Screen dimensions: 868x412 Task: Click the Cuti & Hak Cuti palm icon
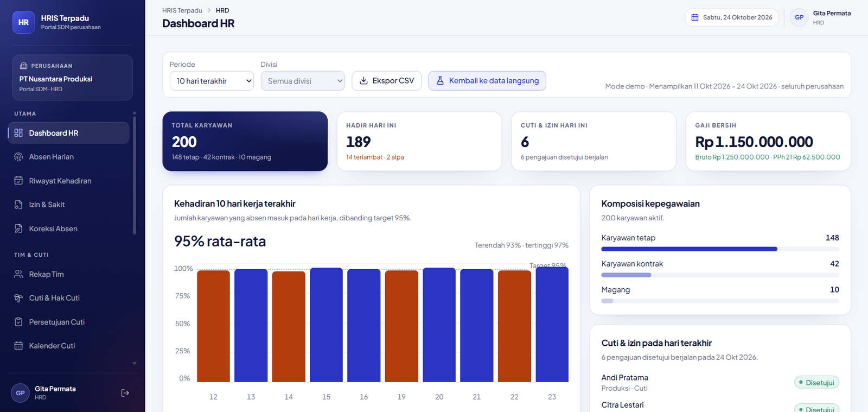click(x=18, y=298)
